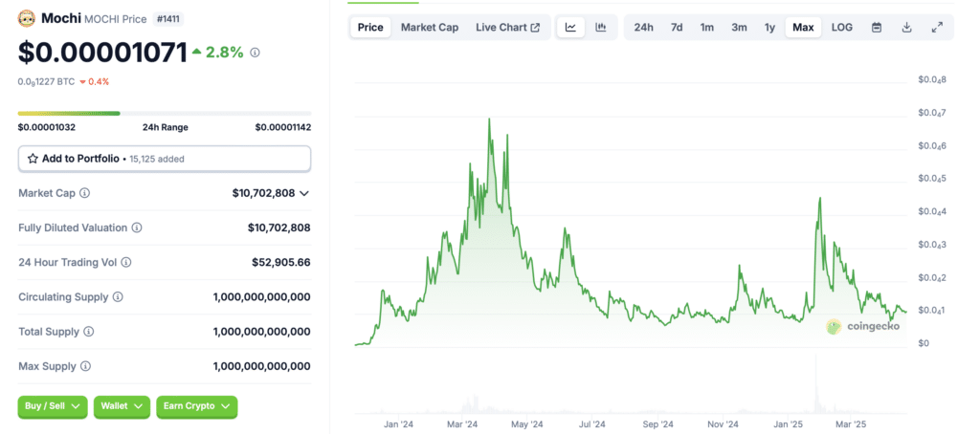Screen dimensions: 980x434
Task: Click the $52,905.66 trading volume value
Action: click(x=281, y=262)
